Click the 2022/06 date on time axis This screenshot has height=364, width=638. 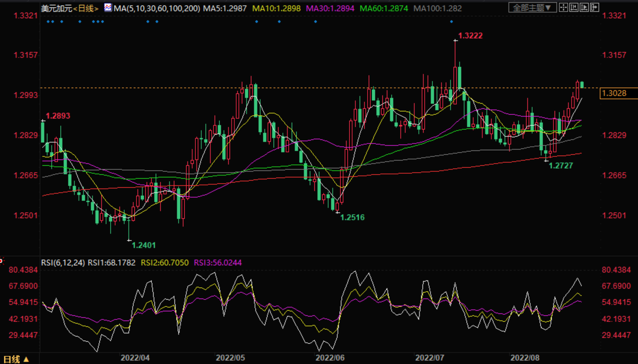pyautogui.click(x=330, y=358)
